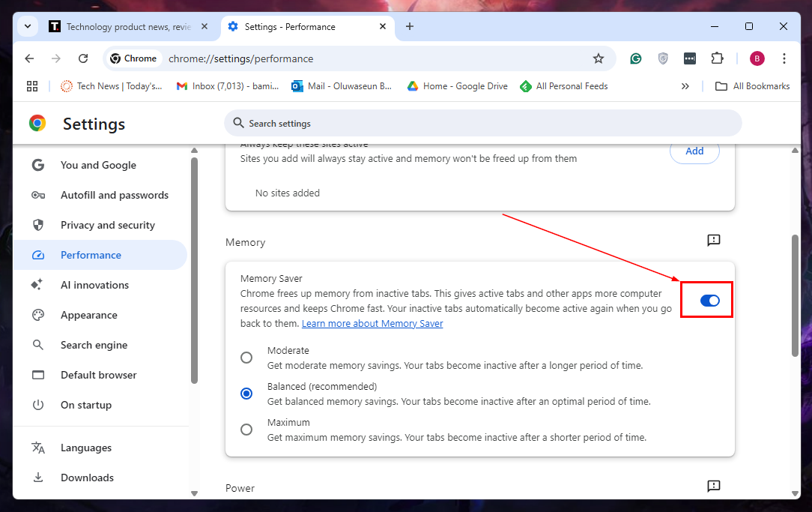The height and width of the screenshot is (512, 812).
Task: Open the Extensions puzzle icon
Action: pyautogui.click(x=717, y=58)
